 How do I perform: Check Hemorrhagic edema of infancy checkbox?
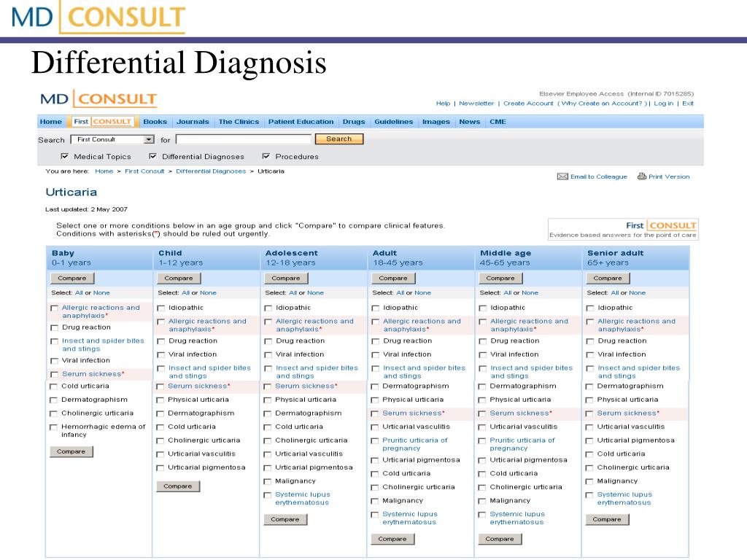54,427
